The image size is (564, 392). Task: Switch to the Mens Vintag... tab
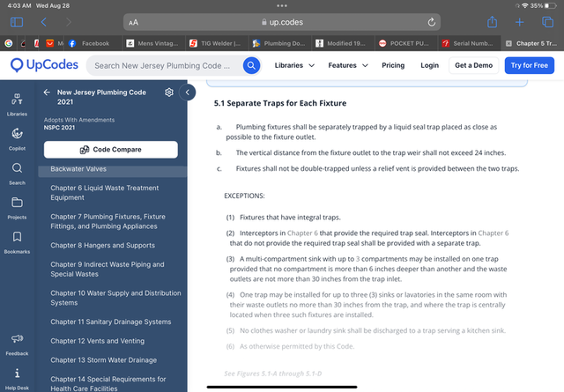153,43
